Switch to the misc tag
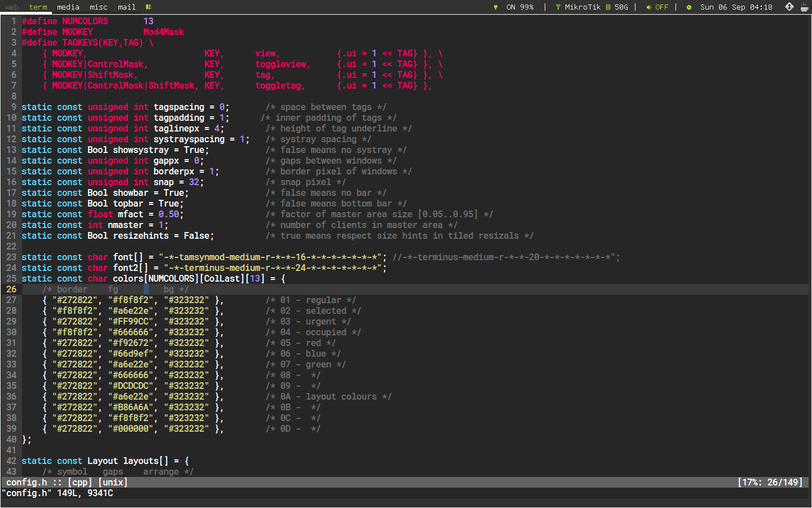 click(99, 7)
